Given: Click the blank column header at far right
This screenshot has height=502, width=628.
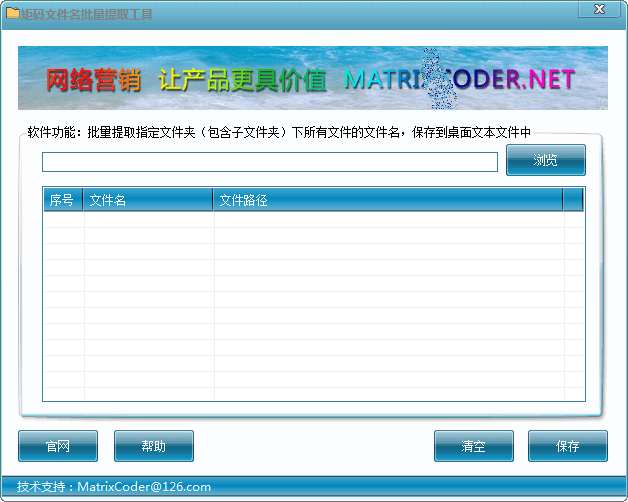Looking at the screenshot, I should click(573, 200).
